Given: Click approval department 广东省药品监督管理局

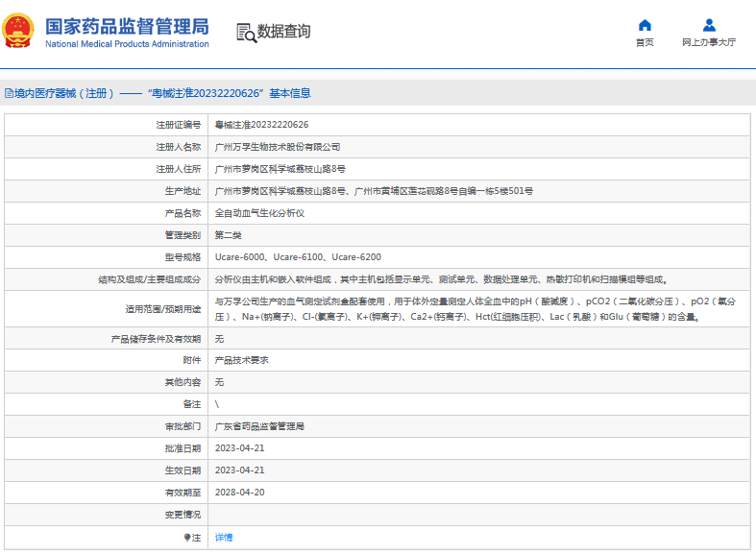Looking at the screenshot, I should (259, 427).
